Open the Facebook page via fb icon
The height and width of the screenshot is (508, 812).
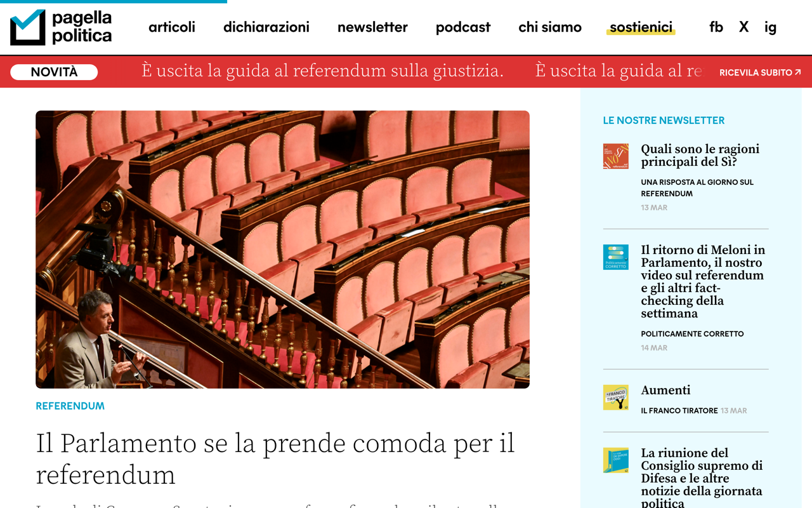click(x=716, y=27)
